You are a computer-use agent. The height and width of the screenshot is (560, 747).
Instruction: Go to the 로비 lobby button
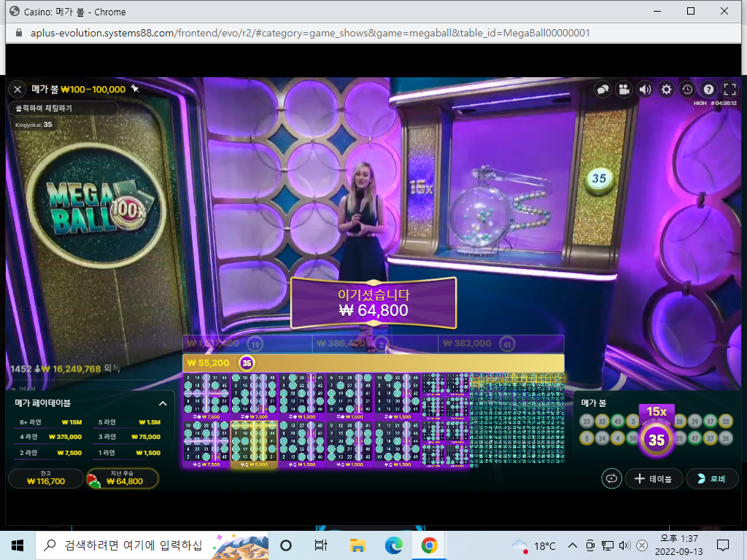pos(712,478)
